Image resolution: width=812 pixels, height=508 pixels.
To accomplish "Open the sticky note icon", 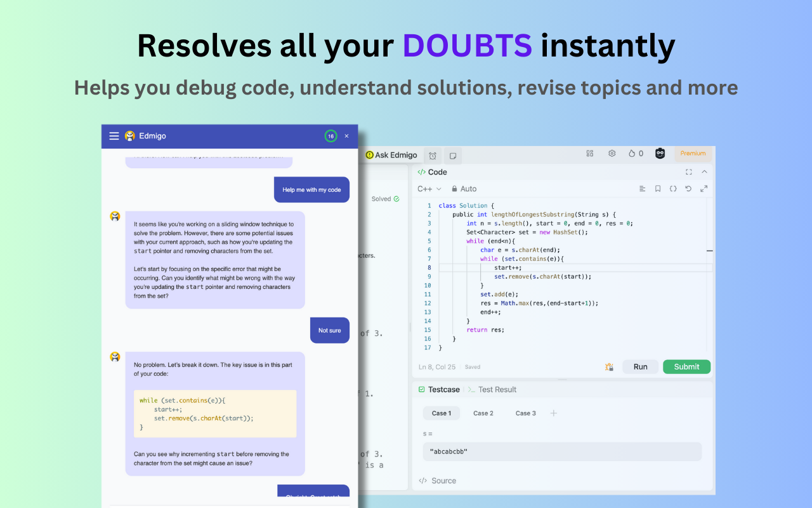I will 453,156.
